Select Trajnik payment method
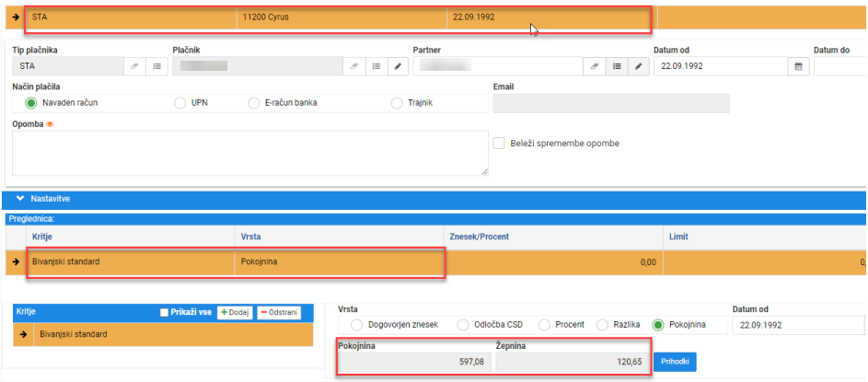Image resolution: width=868 pixels, height=382 pixels. tap(397, 103)
